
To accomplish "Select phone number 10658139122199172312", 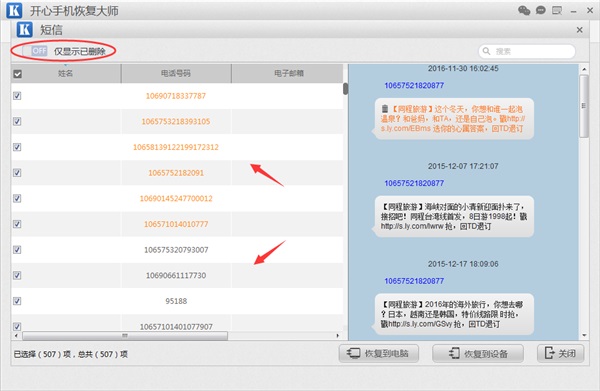I will [x=176, y=147].
